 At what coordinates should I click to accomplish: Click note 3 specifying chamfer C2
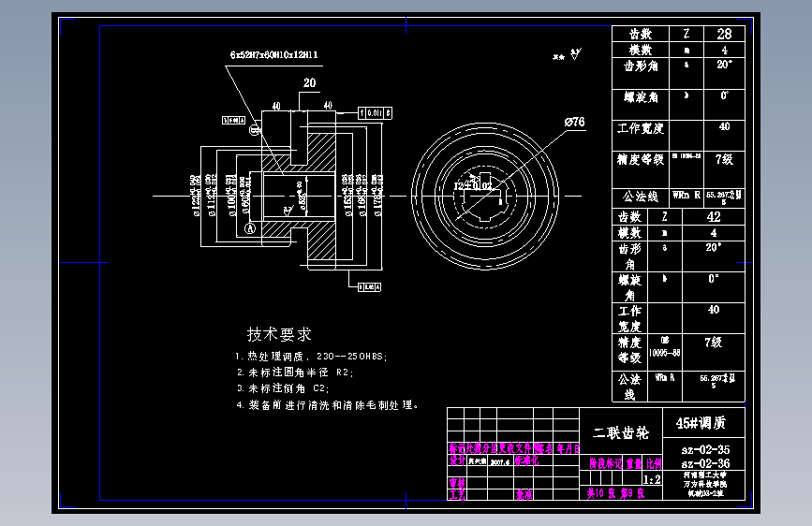pos(283,388)
